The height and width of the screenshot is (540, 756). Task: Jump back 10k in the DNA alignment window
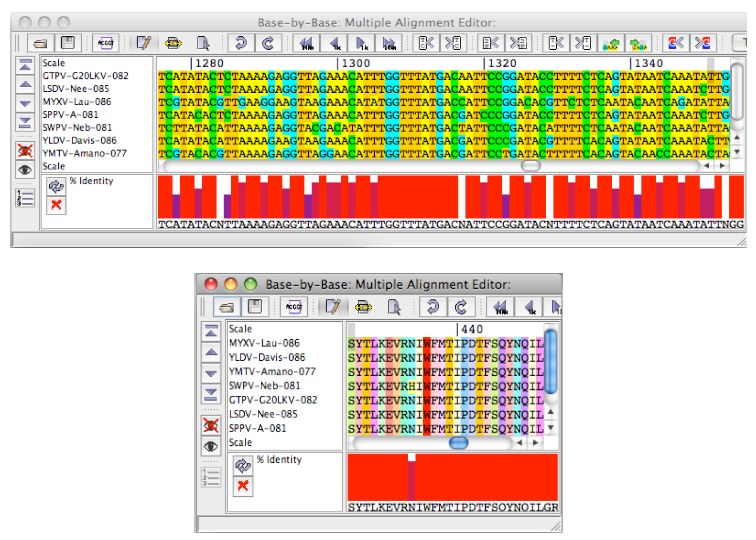[306, 43]
